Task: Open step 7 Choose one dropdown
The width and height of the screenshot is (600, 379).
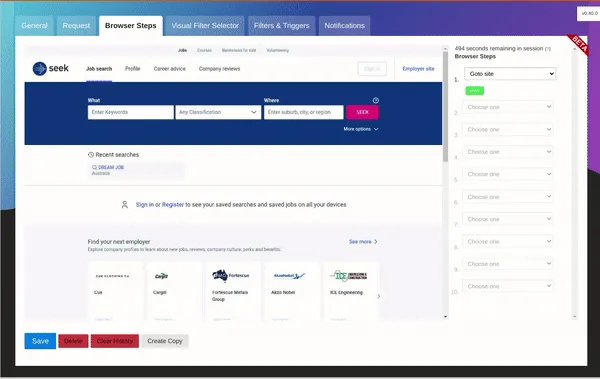Action: tap(508, 219)
